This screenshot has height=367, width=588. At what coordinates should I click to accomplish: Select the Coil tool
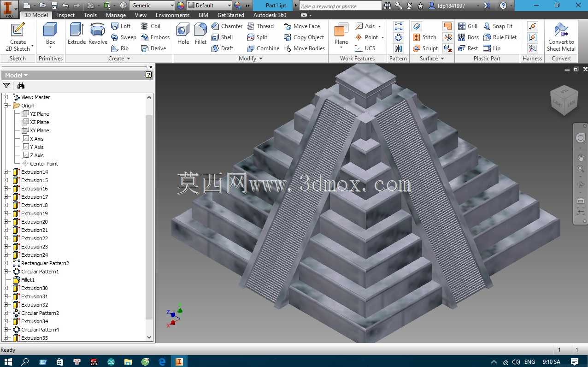151,26
